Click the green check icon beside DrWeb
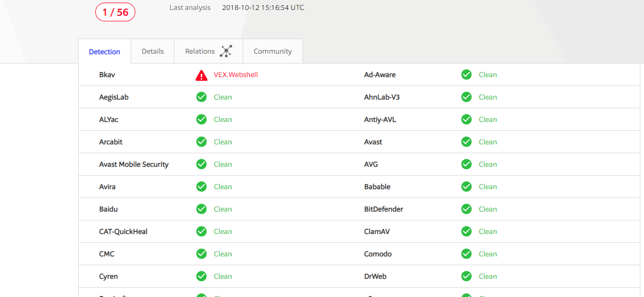This screenshot has width=644, height=297. point(466,276)
